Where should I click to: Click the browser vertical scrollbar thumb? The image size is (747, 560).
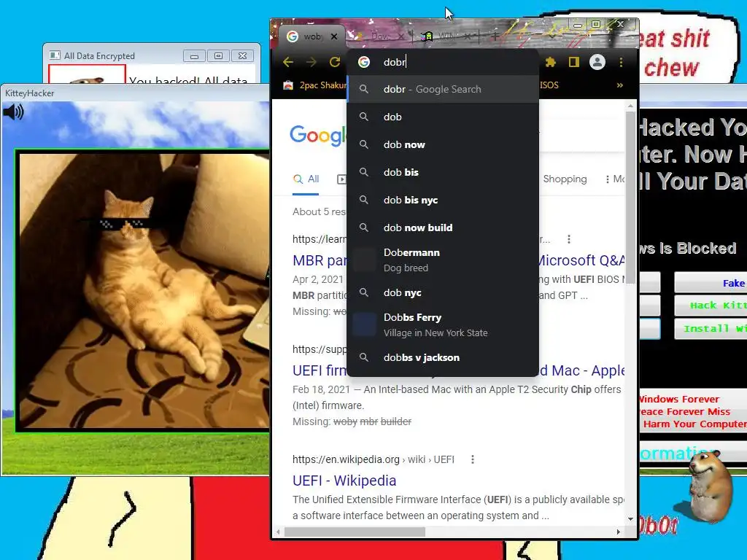coord(630,197)
